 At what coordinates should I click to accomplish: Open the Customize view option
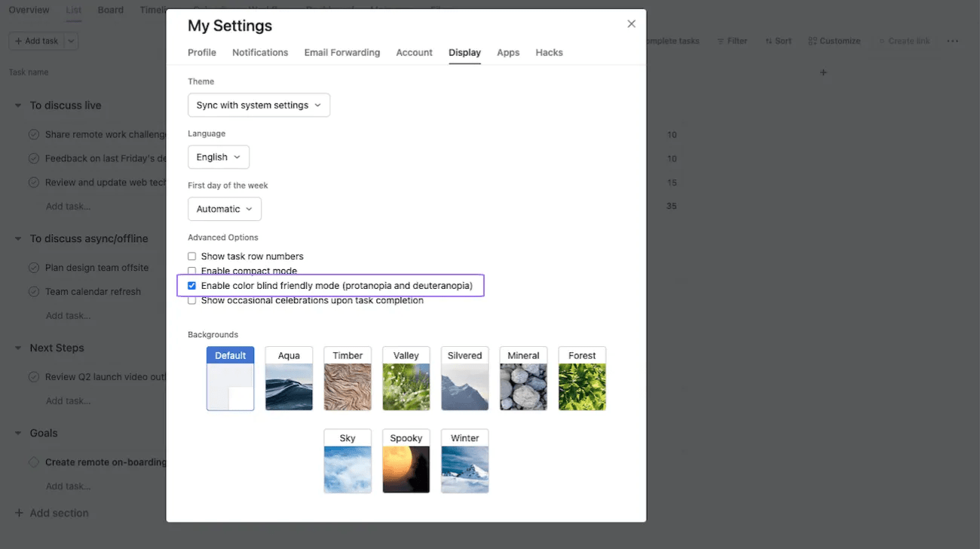click(834, 41)
